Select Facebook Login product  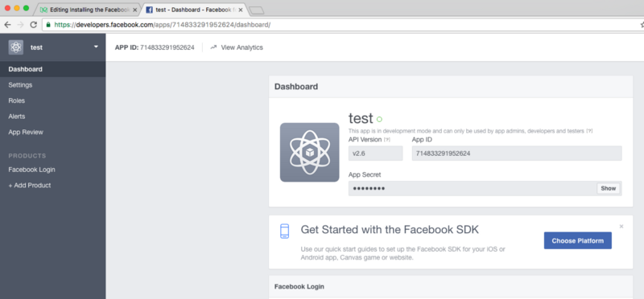pos(31,170)
